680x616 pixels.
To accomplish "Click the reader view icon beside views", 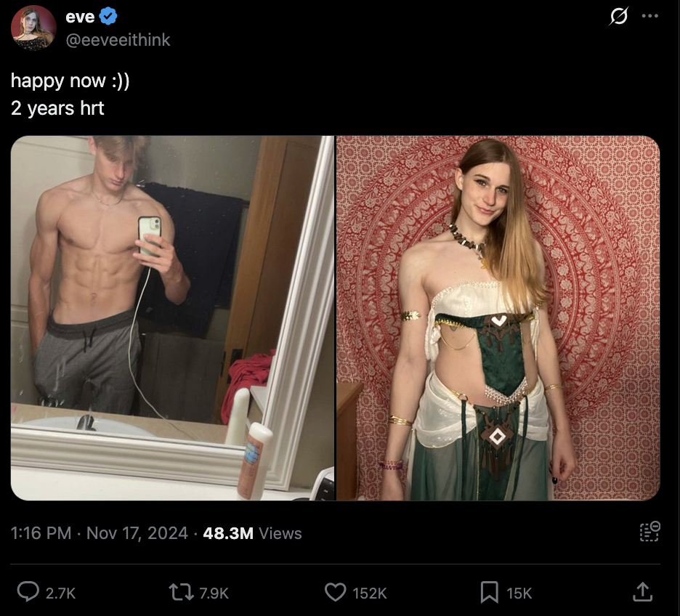I will (649, 532).
